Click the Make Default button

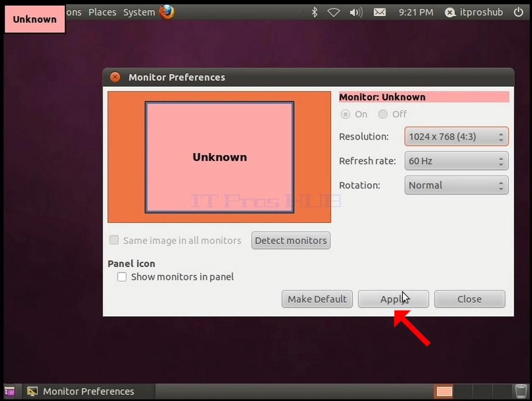click(317, 299)
